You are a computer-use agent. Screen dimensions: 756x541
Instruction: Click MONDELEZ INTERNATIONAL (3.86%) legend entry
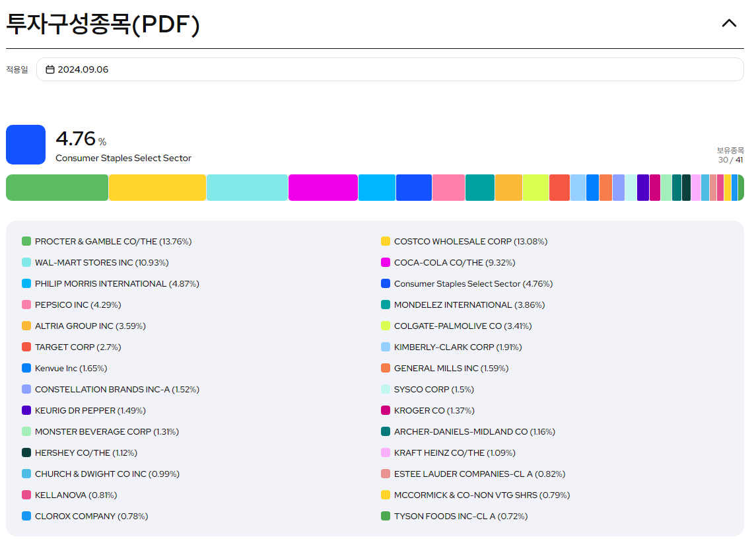463,305
